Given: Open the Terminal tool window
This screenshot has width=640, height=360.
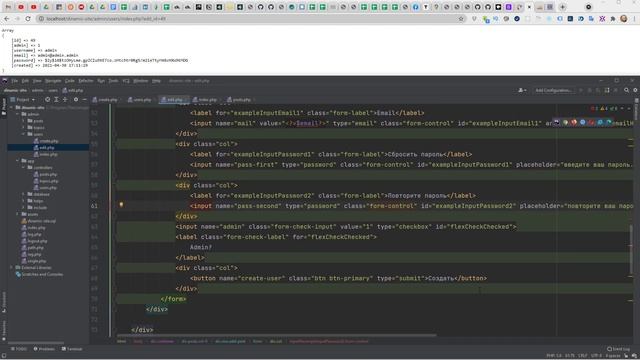Looking at the screenshot, I should click(72, 349).
